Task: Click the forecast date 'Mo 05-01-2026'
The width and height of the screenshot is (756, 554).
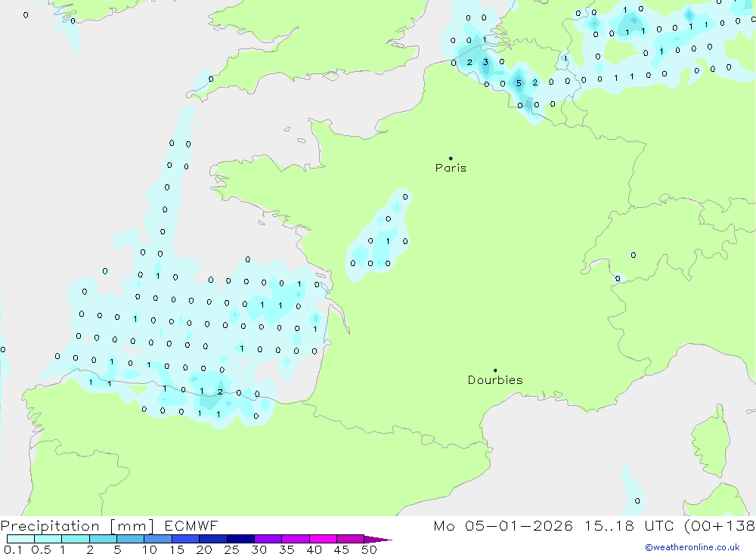Action: [x=503, y=526]
